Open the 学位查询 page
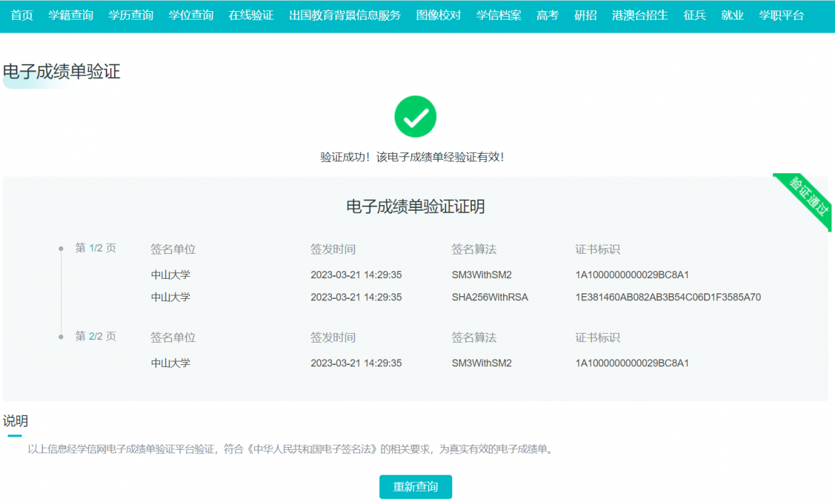This screenshot has width=835, height=504. pyautogui.click(x=191, y=15)
